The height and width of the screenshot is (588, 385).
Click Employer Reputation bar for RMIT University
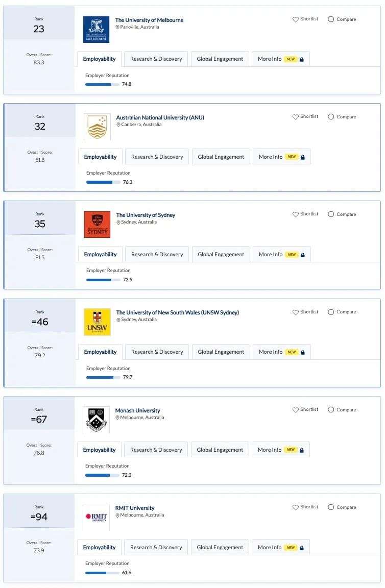(x=102, y=573)
